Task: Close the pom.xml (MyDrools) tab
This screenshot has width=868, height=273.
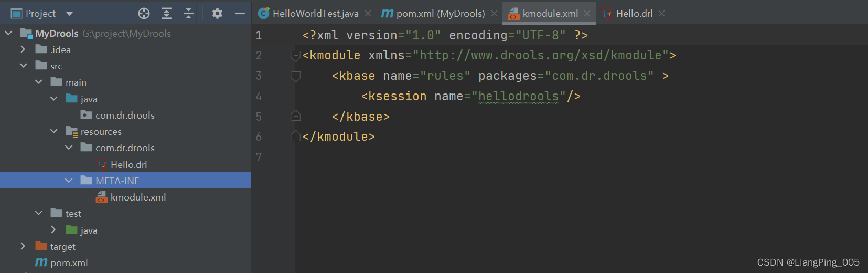Action: [x=494, y=14]
